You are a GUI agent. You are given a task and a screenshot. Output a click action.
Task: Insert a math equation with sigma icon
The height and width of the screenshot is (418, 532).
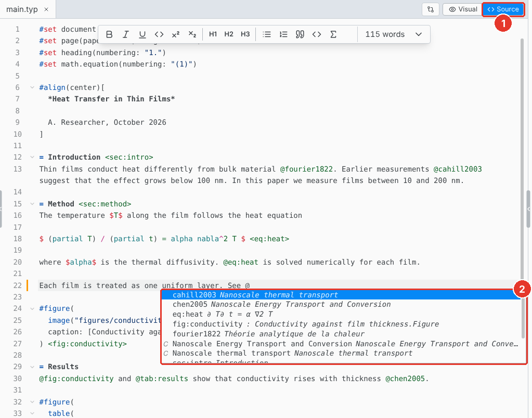333,34
